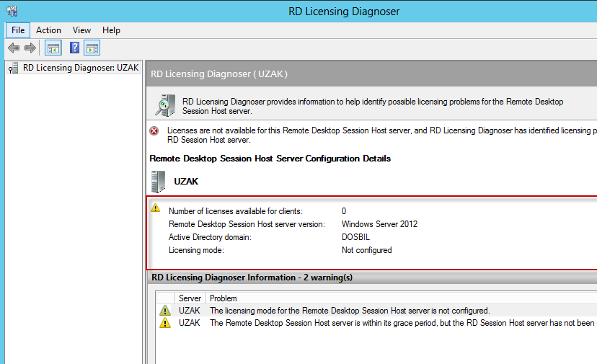Click the red error icon beside licenses message
Image resolution: width=597 pixels, height=364 pixels.
click(154, 131)
